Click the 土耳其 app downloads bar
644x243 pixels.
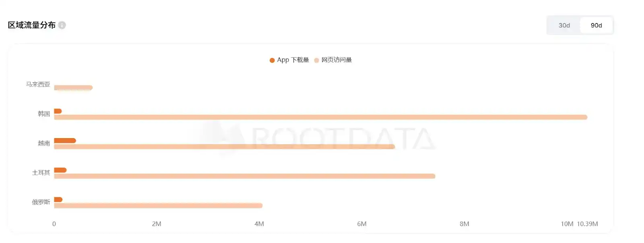pyautogui.click(x=60, y=170)
